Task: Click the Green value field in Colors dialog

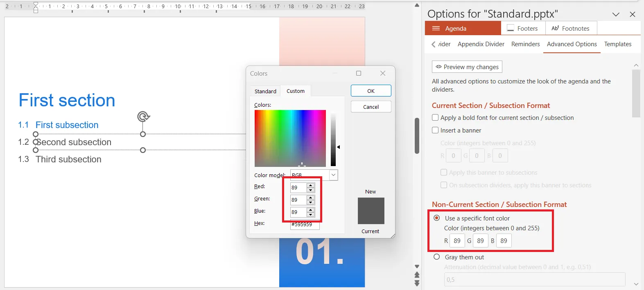Action: [298, 200]
